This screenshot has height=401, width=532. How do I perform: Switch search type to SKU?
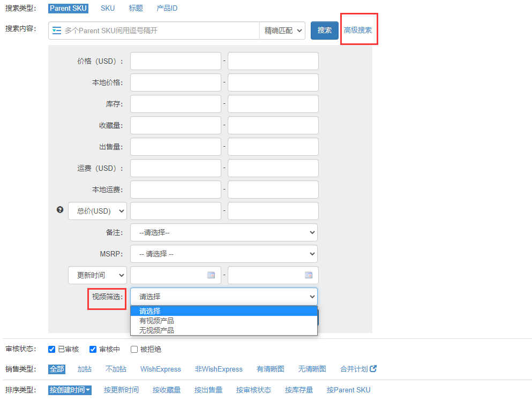tap(108, 9)
